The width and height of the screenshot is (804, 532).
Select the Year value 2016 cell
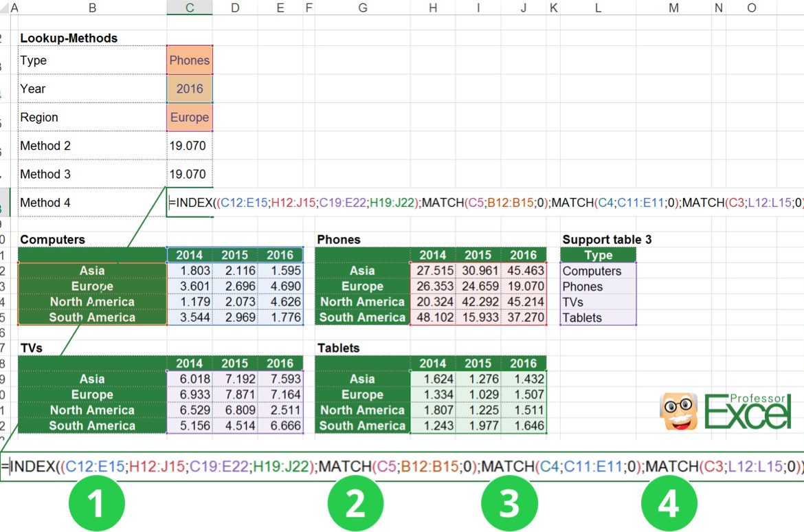tap(190, 88)
